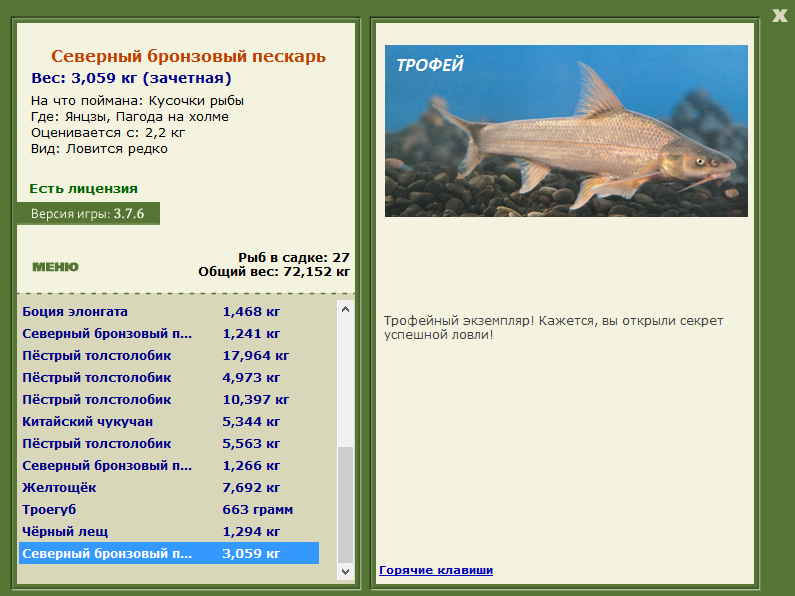Click the fish list scrollbar thumb
The width and height of the screenshot is (795, 596).
click(345, 505)
